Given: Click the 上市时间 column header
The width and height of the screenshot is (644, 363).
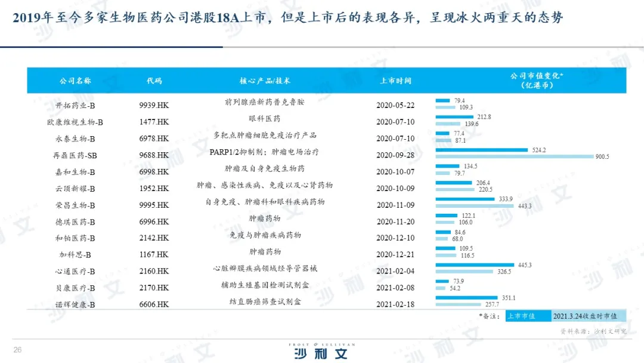Looking at the screenshot, I should 395,81.
